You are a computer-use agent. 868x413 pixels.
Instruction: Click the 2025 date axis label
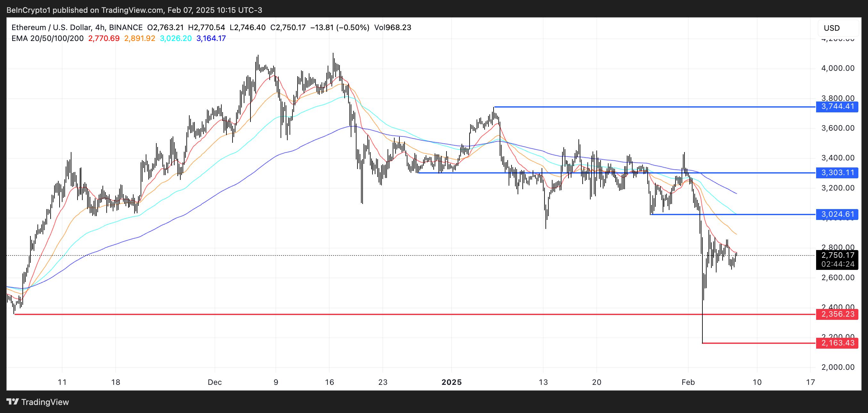(x=452, y=382)
